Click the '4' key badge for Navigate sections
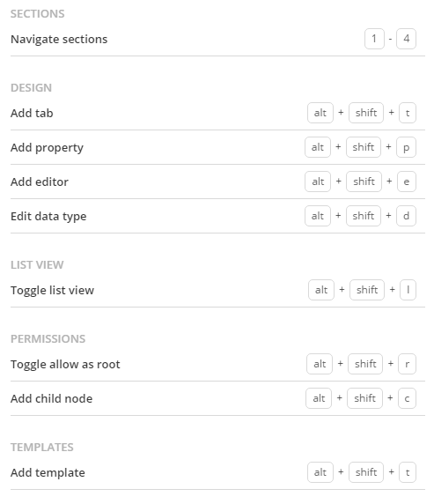 406,39
